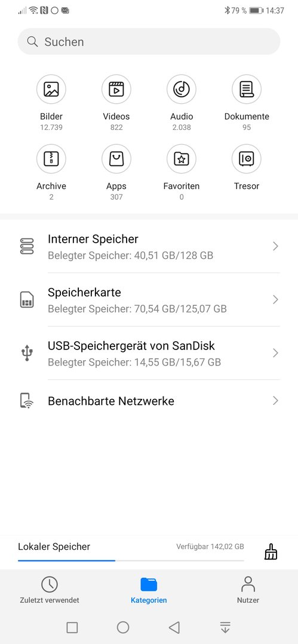Click the Lokaler Speicher usage bar
The height and width of the screenshot is (644, 298).
tap(131, 560)
